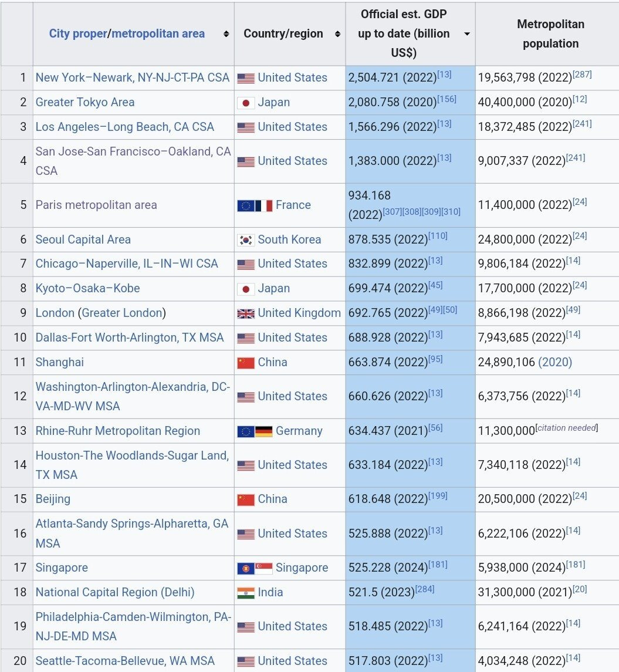
Task: Sort table by City proper/metropolitan area column
Action: [x=226, y=34]
